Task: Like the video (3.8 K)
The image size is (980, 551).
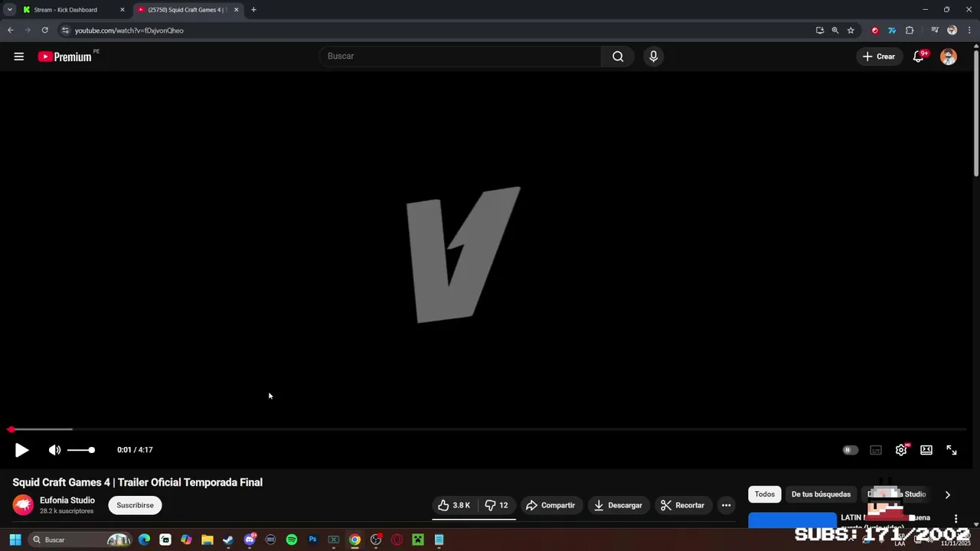Action: [454, 505]
